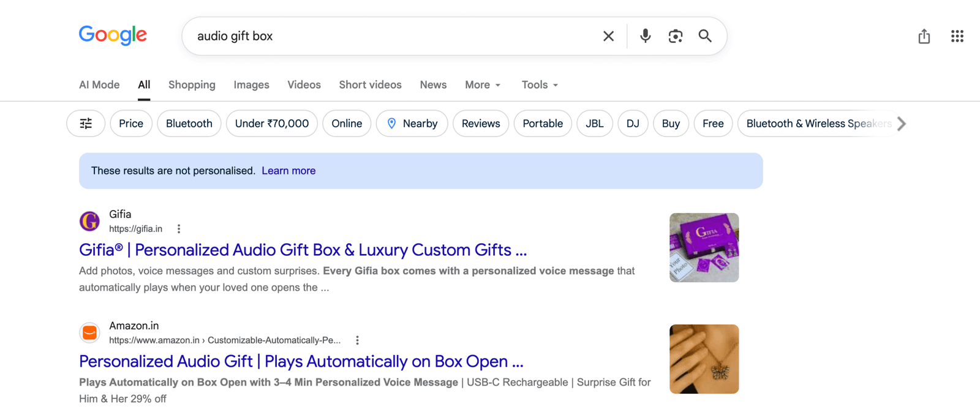
Task: Apply the Price filter chip
Action: (x=131, y=124)
